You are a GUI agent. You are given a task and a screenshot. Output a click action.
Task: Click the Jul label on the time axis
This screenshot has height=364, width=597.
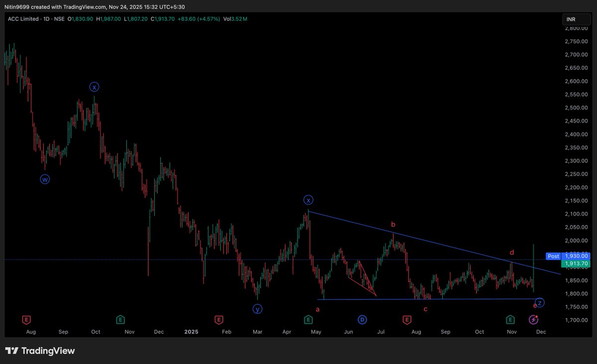[381, 331]
